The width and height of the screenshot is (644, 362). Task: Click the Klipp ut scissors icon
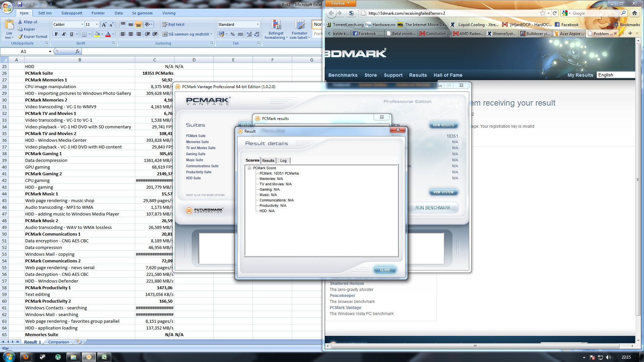pyautogui.click(x=20, y=22)
